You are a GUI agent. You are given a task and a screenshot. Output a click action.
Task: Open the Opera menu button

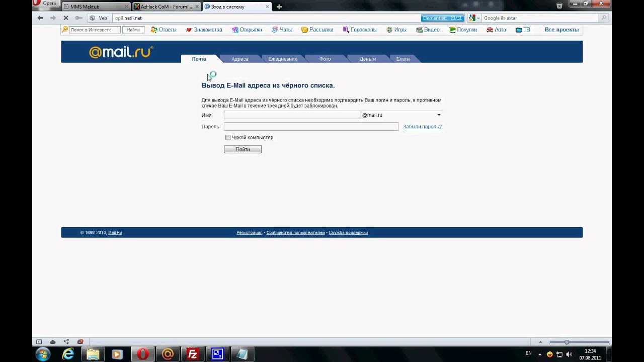click(x=46, y=3)
